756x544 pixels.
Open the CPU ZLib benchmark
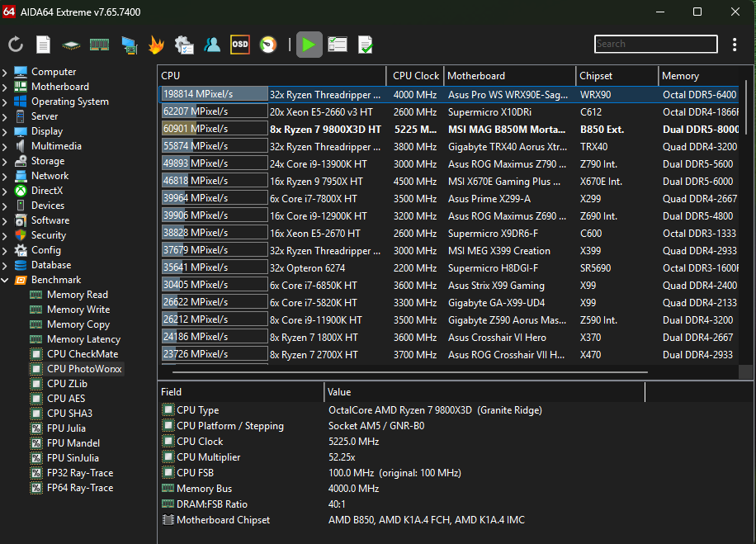(67, 384)
